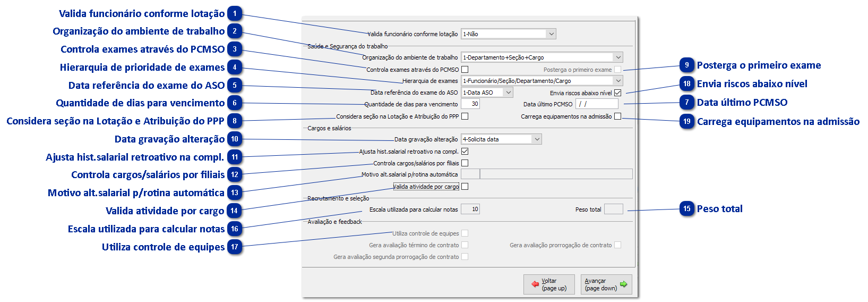Click 'Recrutamento e seleção' section label
Screen dimensions: 868x302
(x=338, y=198)
